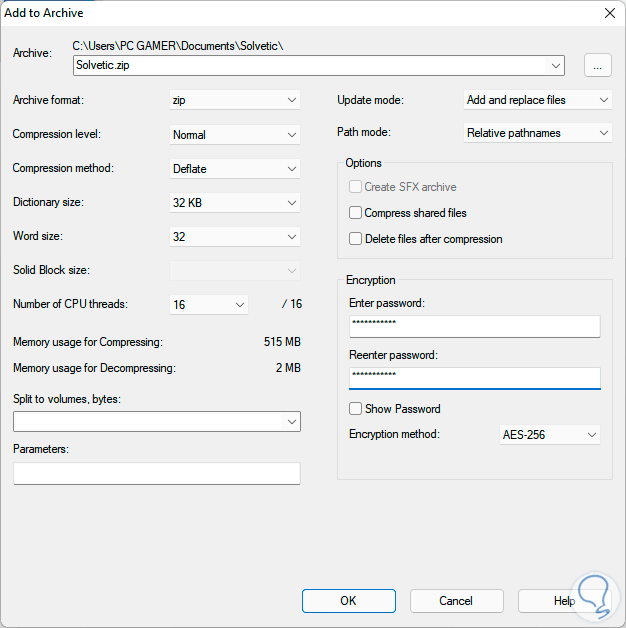Open the Compression method dropdown
This screenshot has width=626, height=628.
point(235,168)
